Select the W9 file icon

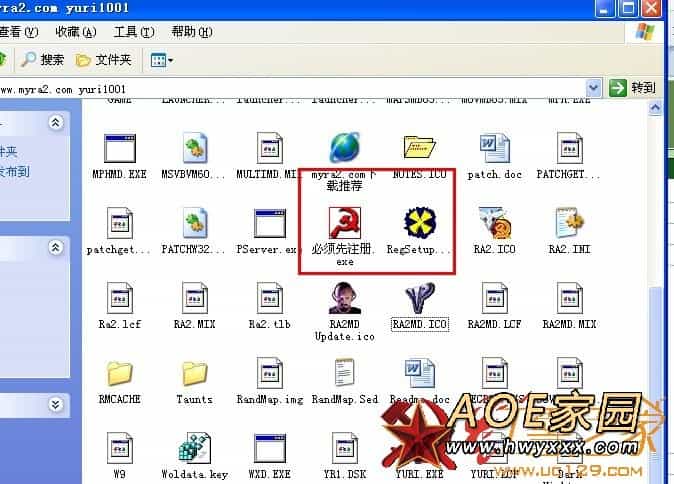pos(119,448)
